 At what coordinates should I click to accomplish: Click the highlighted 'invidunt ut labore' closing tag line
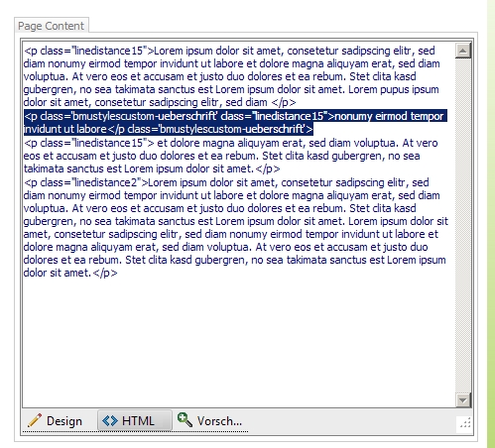point(169,129)
